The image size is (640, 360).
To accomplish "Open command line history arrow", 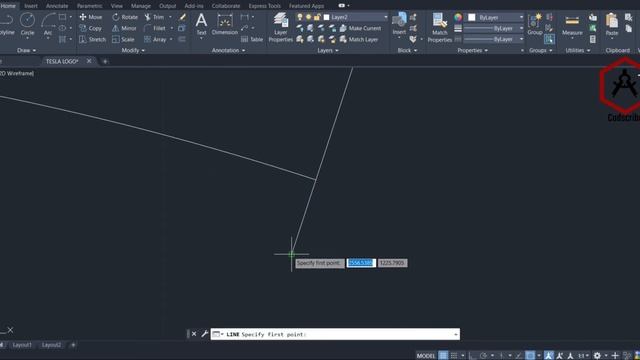I will (x=456, y=334).
